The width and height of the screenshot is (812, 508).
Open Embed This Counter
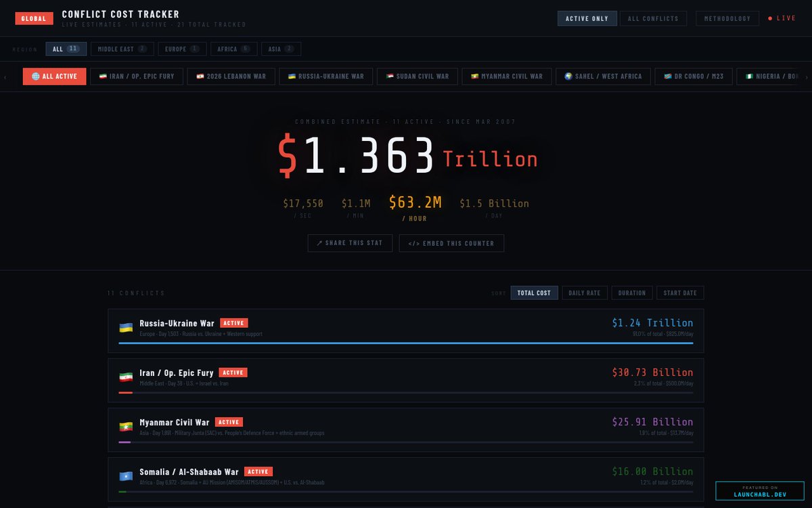point(451,243)
